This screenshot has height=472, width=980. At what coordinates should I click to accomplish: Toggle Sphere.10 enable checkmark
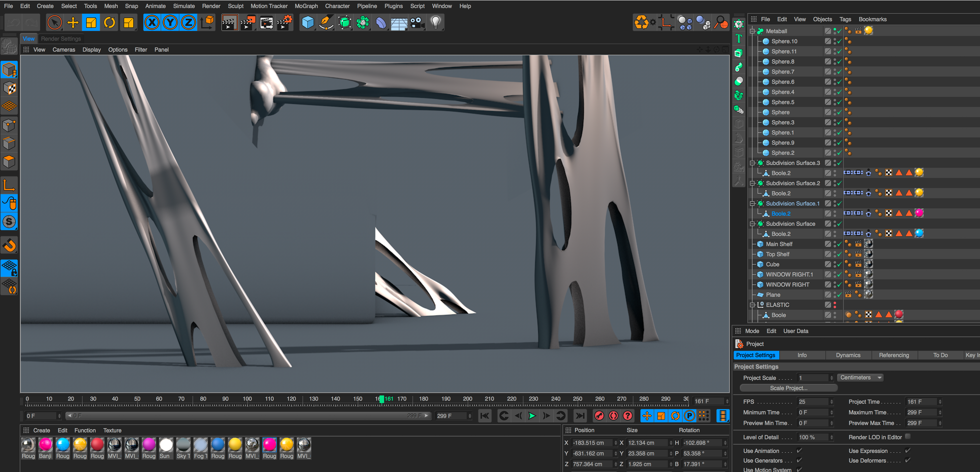840,41
